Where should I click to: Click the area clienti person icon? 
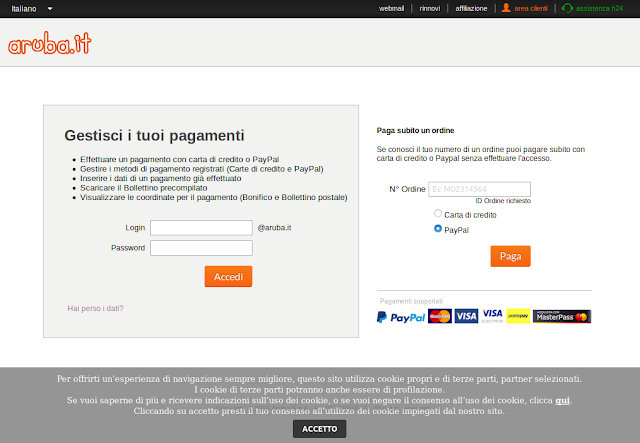[506, 8]
